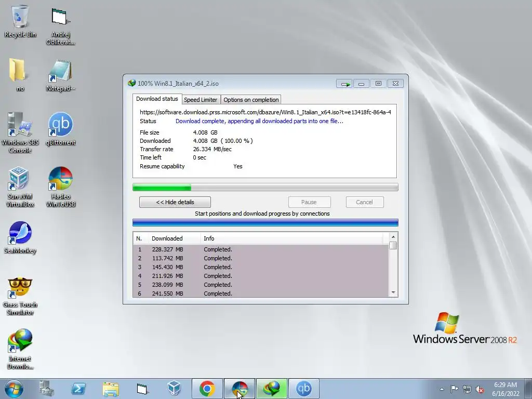Click the N. column header
532x399 pixels.
click(x=141, y=238)
